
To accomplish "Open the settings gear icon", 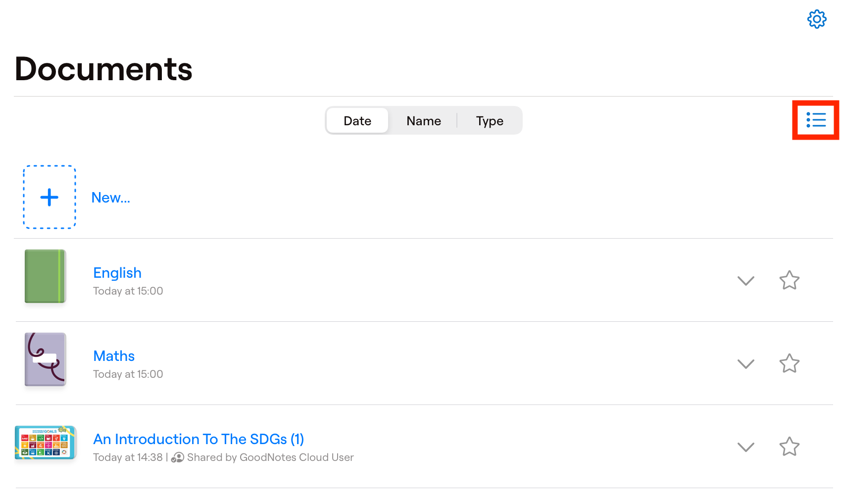I will click(x=817, y=19).
